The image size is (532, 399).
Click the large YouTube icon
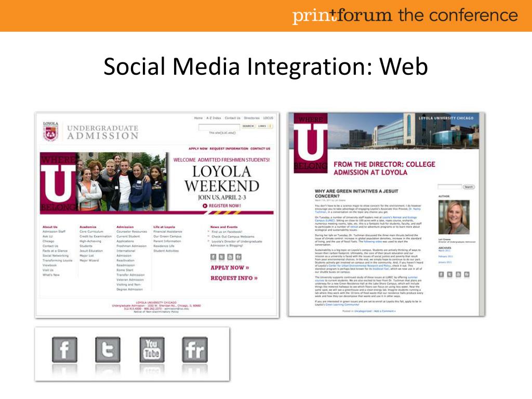pos(152,349)
